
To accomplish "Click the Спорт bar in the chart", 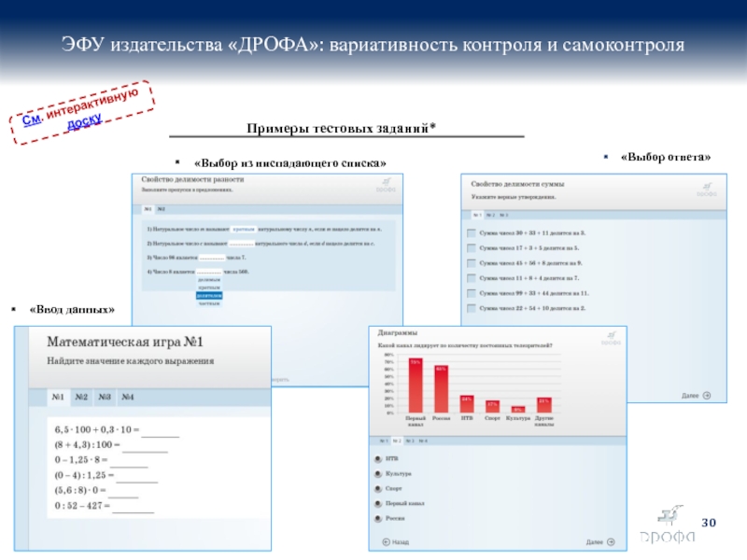I will click(493, 406).
